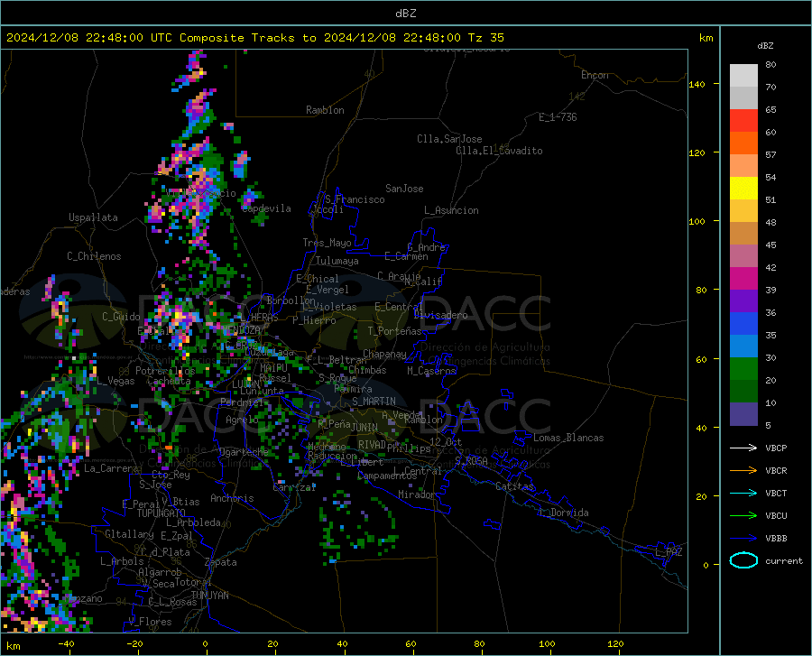Click the legend label VBCP

[776, 448]
